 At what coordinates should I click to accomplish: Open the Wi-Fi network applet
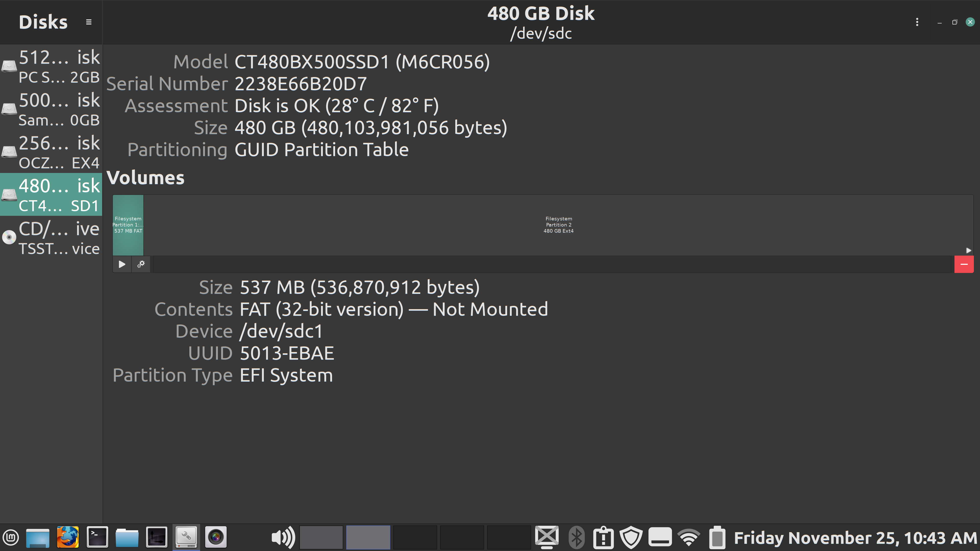tap(689, 537)
